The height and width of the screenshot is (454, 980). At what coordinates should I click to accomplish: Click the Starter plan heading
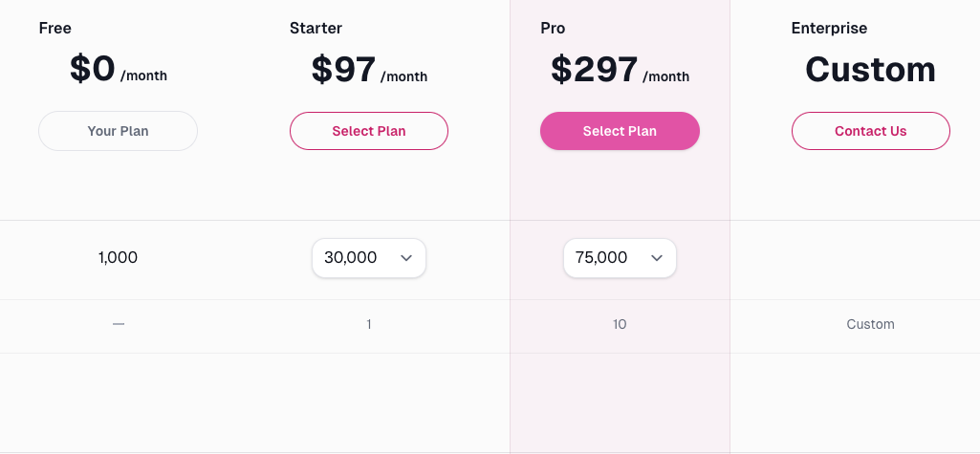316,28
